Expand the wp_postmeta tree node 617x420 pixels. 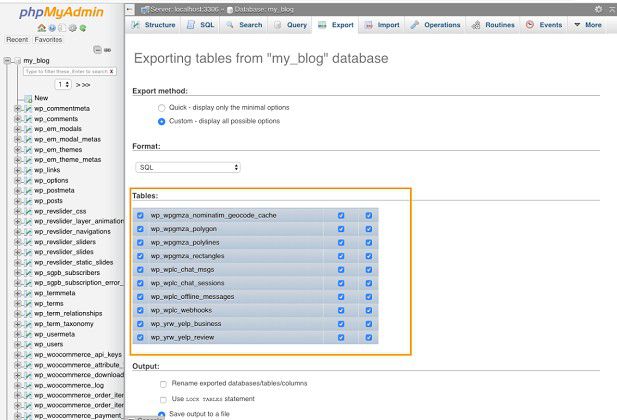pos(17,191)
